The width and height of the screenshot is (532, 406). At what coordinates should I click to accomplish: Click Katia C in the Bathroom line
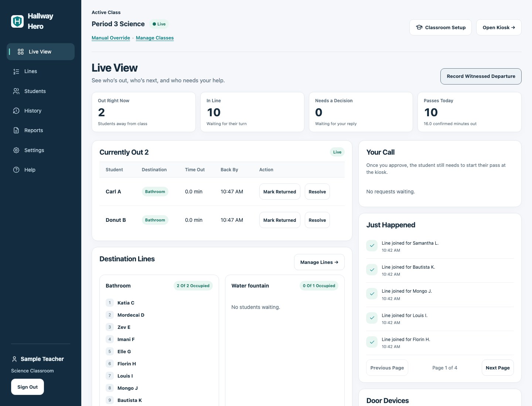point(126,303)
